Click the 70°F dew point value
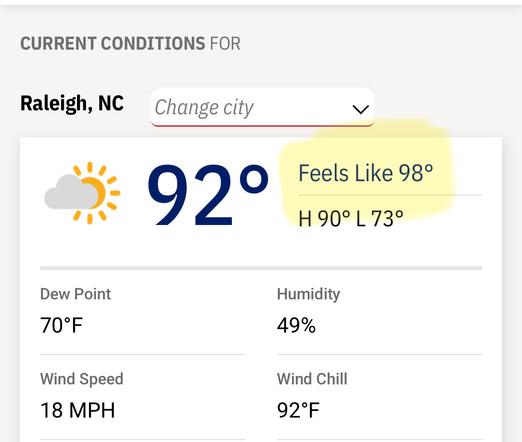The image size is (522, 442). pyautogui.click(x=61, y=325)
